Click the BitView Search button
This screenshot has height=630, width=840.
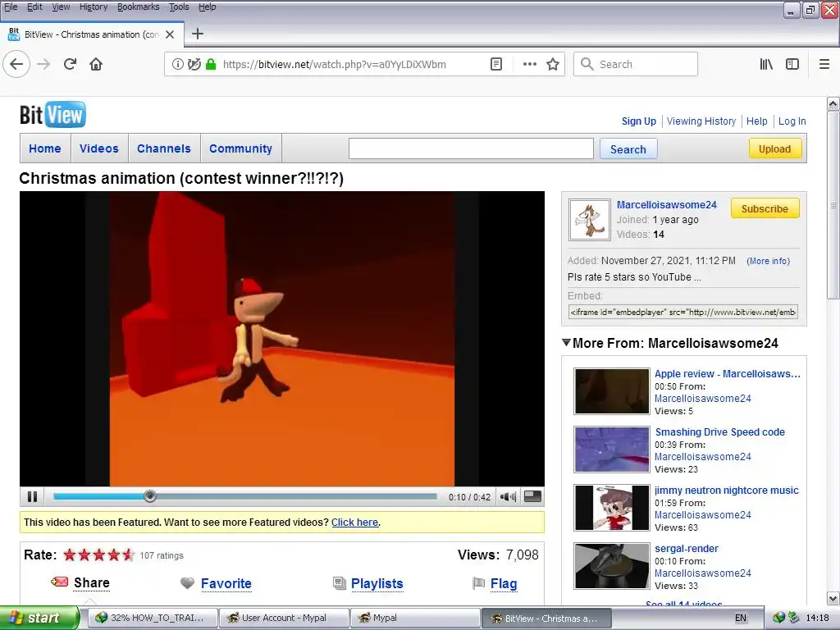click(628, 149)
